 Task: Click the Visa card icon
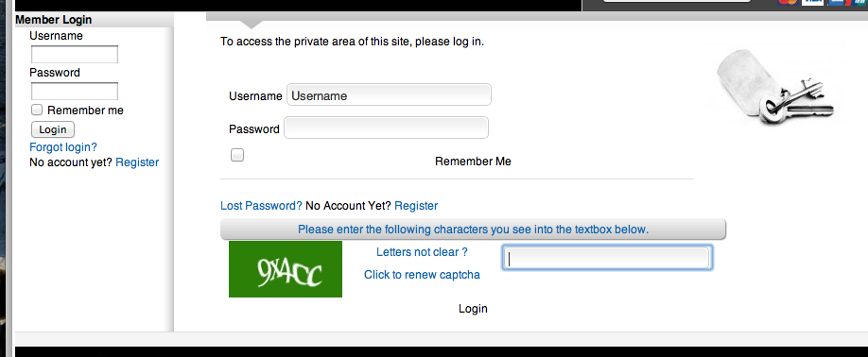pyautogui.click(x=812, y=2)
